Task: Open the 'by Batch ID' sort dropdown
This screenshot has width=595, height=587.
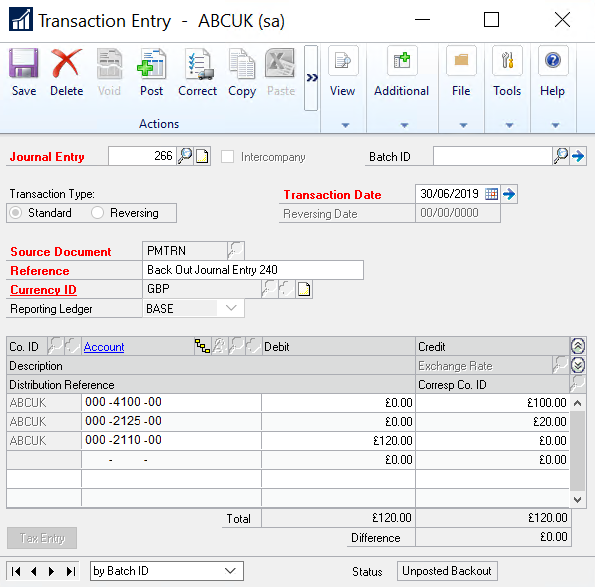Action: (x=167, y=571)
